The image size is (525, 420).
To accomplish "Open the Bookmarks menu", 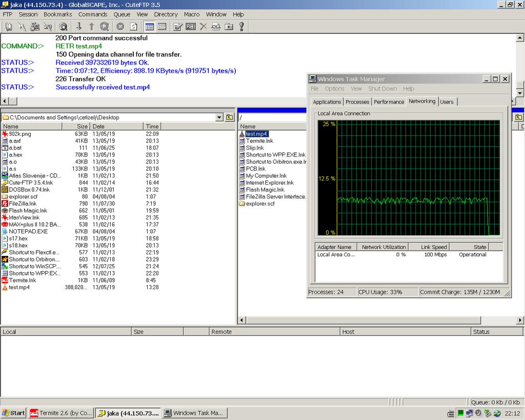I will click(x=58, y=14).
